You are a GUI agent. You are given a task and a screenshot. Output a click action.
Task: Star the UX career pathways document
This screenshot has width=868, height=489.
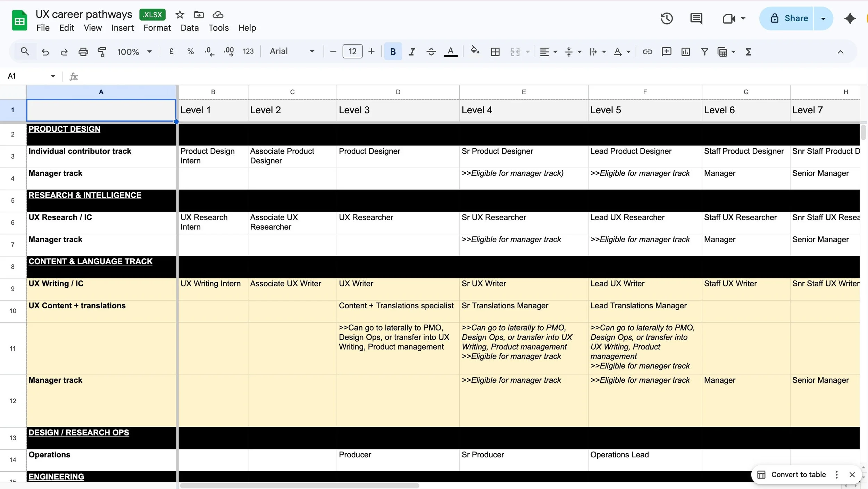(180, 15)
